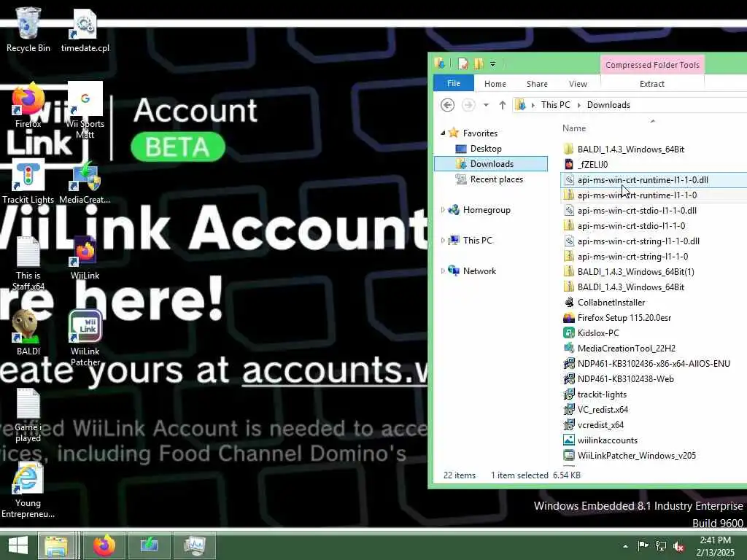Click the breadcrumb arrow before This PC
This screenshot has height=560, width=747.
[x=533, y=105]
